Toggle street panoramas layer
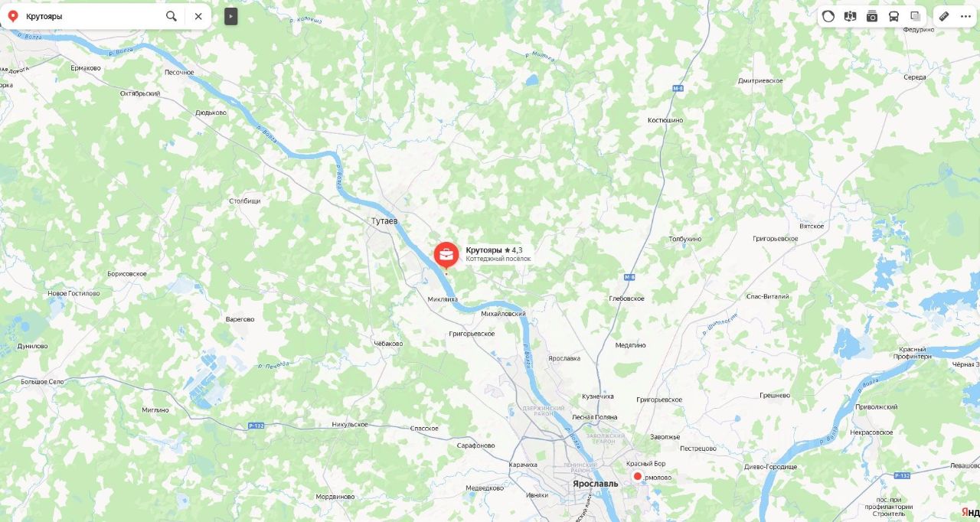Viewport: 980px width, 522px height. tap(850, 16)
